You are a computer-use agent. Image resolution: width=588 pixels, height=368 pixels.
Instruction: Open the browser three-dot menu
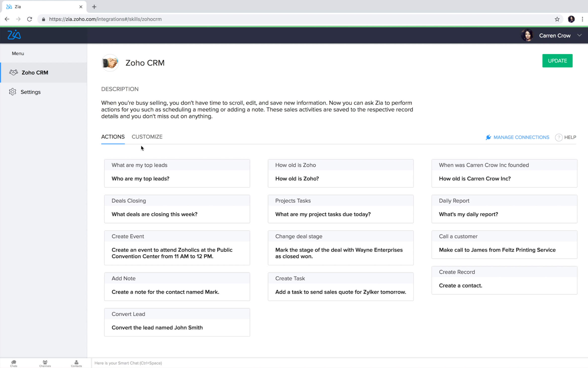[x=582, y=19]
